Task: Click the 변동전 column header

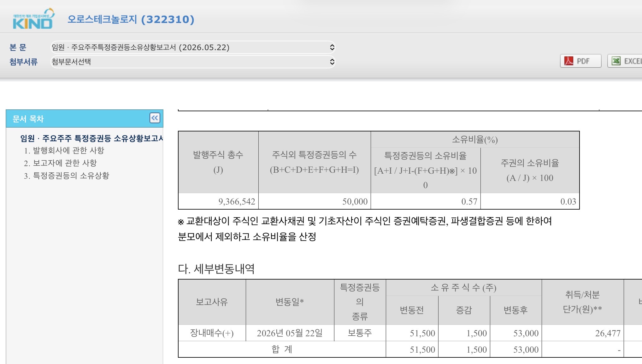Action: coord(412,310)
